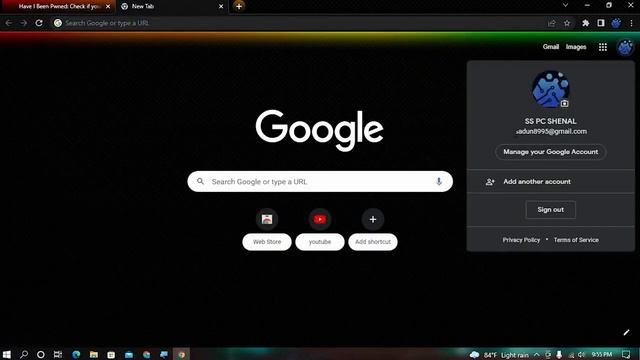The height and width of the screenshot is (360, 640).
Task: Open the weather widget showing Light rain
Action: point(499,355)
